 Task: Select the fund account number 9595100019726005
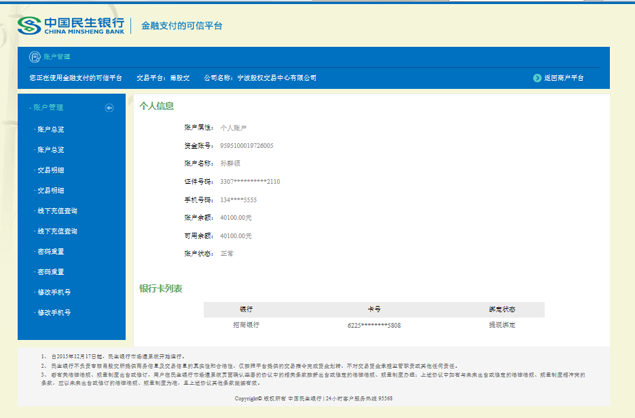click(247, 145)
